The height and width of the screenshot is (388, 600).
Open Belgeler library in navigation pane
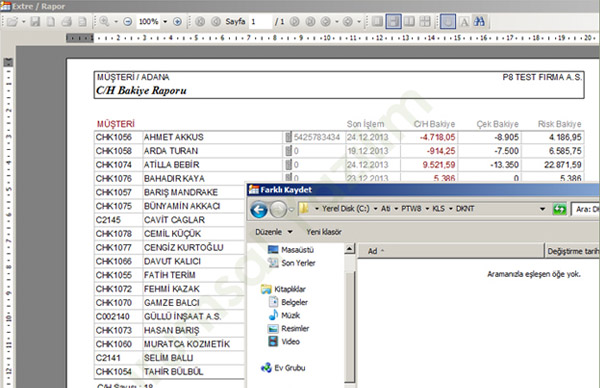click(288, 302)
